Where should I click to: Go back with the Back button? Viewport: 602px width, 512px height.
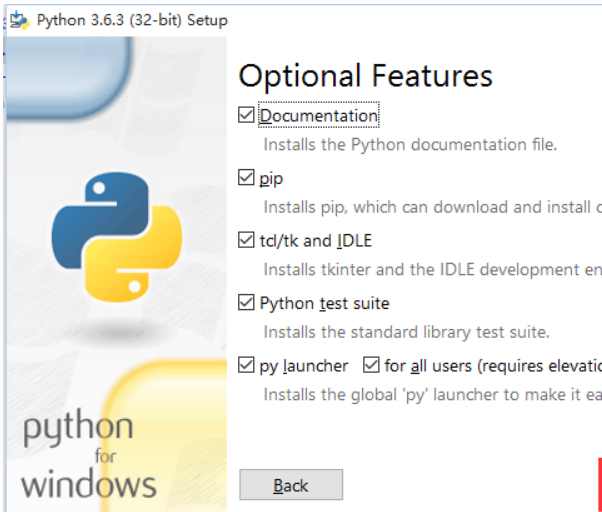[291, 485]
